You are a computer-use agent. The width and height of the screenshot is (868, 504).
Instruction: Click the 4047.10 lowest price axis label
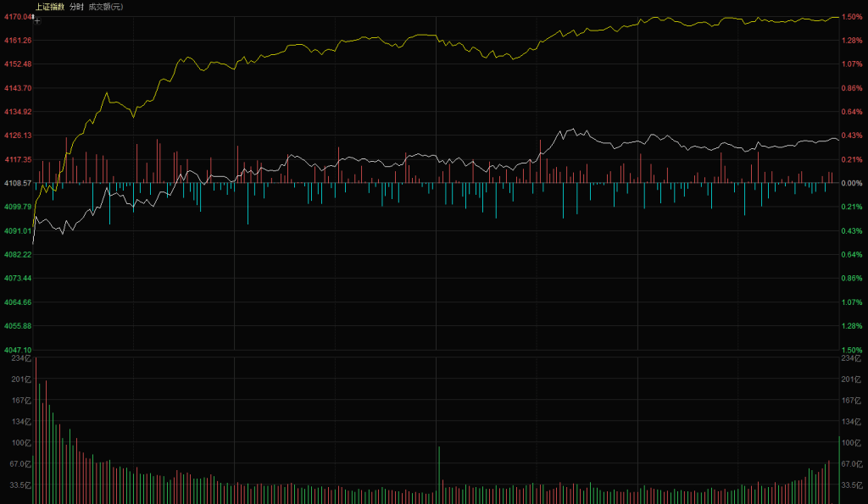(x=17, y=350)
